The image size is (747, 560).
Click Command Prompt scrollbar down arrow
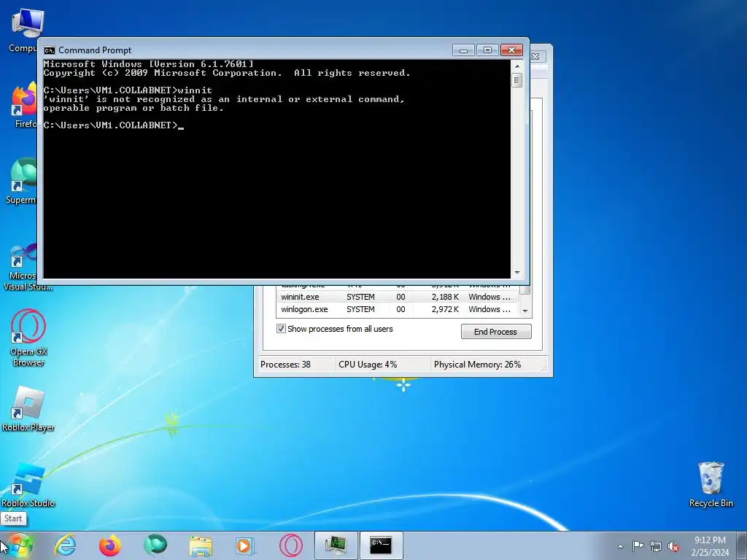517,273
